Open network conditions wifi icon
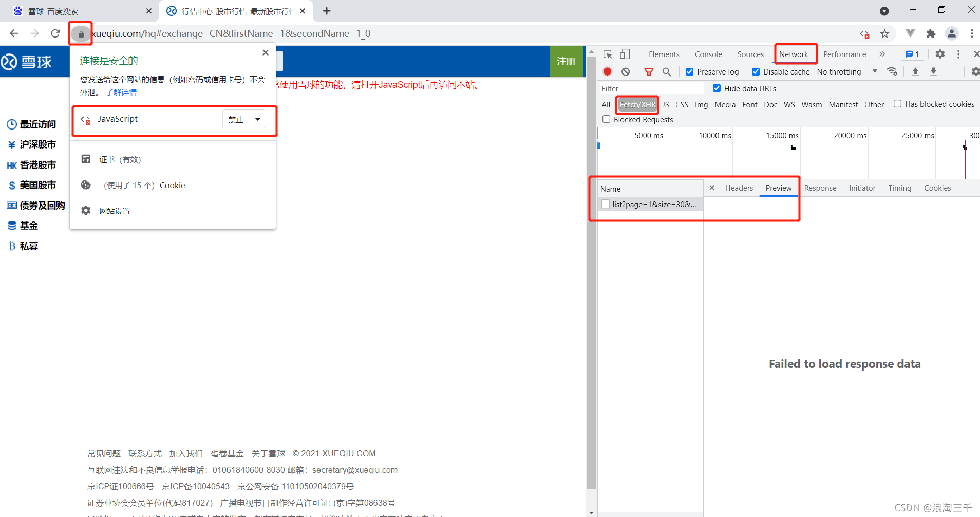Image resolution: width=980 pixels, height=517 pixels. click(x=892, y=71)
